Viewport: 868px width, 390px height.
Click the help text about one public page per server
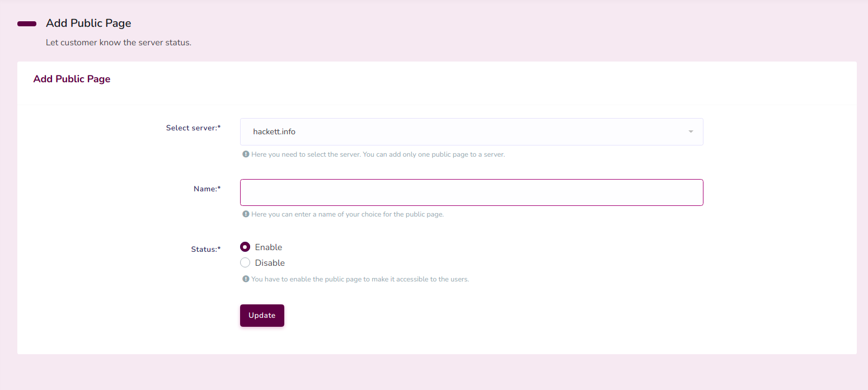[378, 154]
